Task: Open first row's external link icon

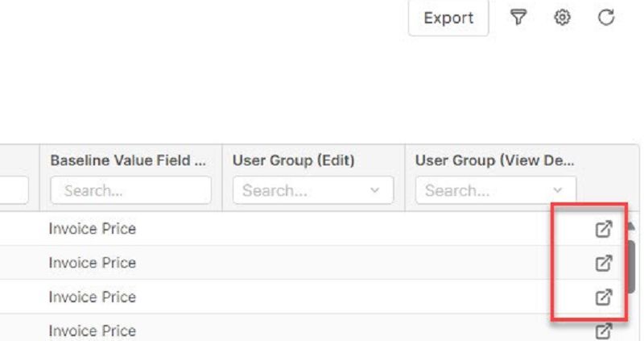Action: click(604, 229)
